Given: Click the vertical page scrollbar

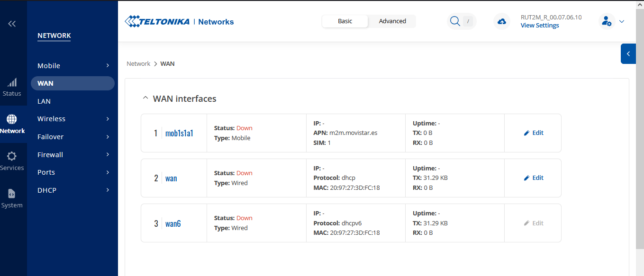Looking at the screenshot, I should 640,142.
